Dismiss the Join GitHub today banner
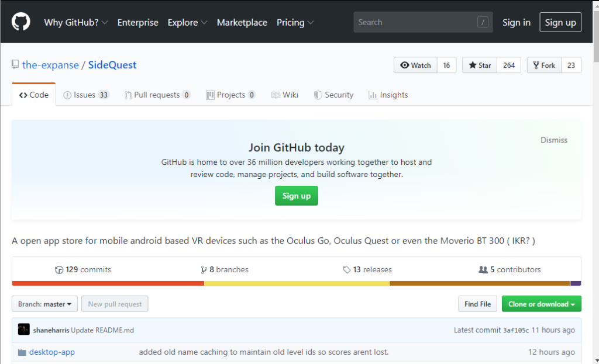The image size is (599, 364). [554, 140]
